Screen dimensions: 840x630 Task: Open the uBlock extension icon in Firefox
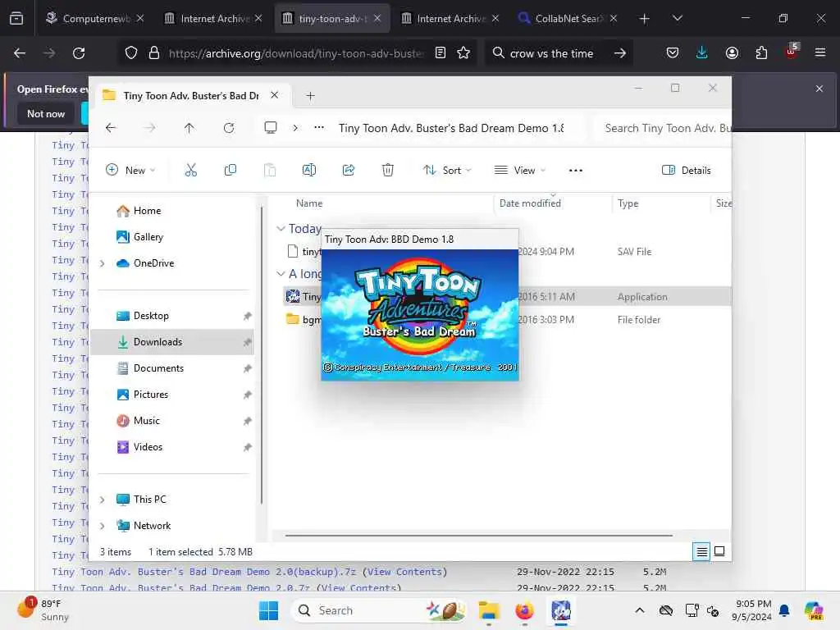(792, 52)
